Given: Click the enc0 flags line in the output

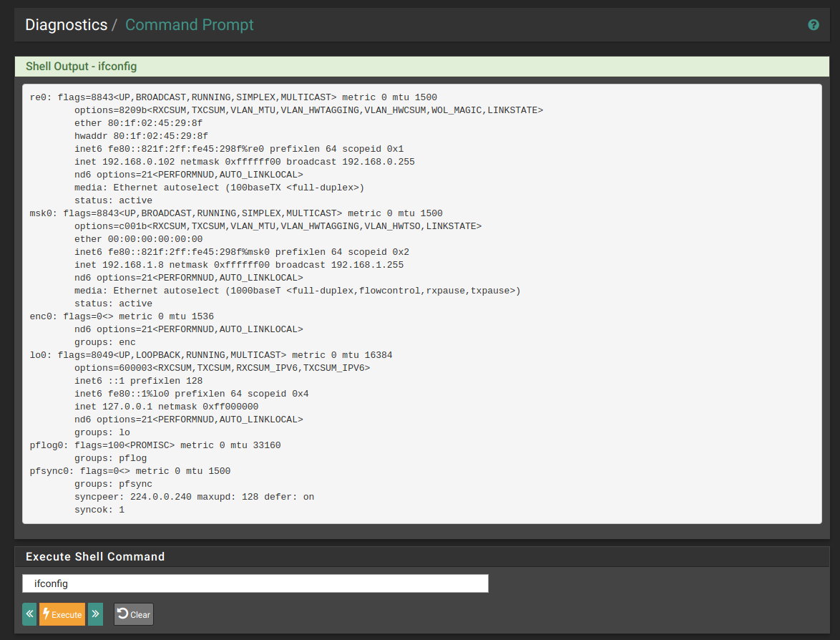Looking at the screenshot, I should coord(122,316).
